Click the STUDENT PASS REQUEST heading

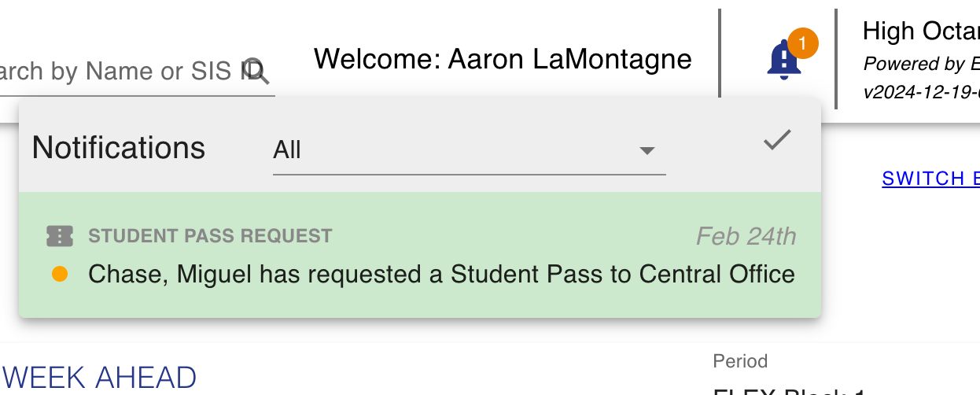tap(210, 235)
